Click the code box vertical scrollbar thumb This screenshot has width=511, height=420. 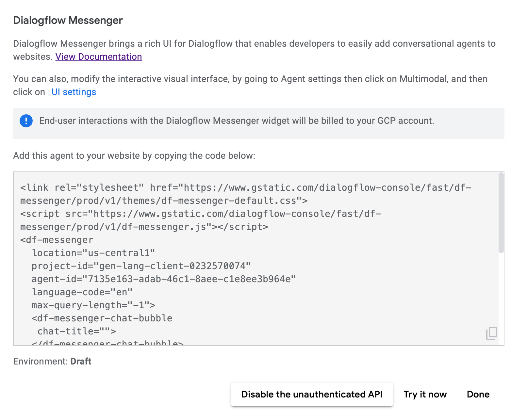(501, 213)
